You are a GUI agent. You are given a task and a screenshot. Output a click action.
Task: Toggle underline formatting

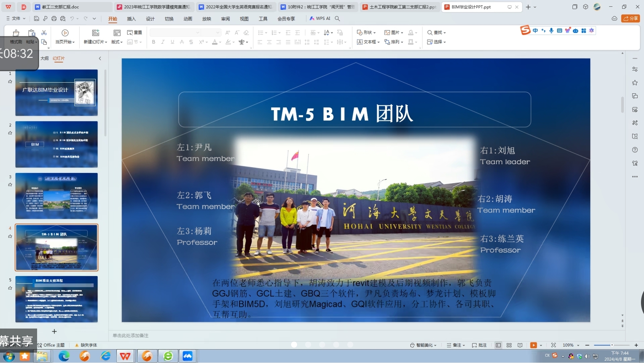coord(172,42)
